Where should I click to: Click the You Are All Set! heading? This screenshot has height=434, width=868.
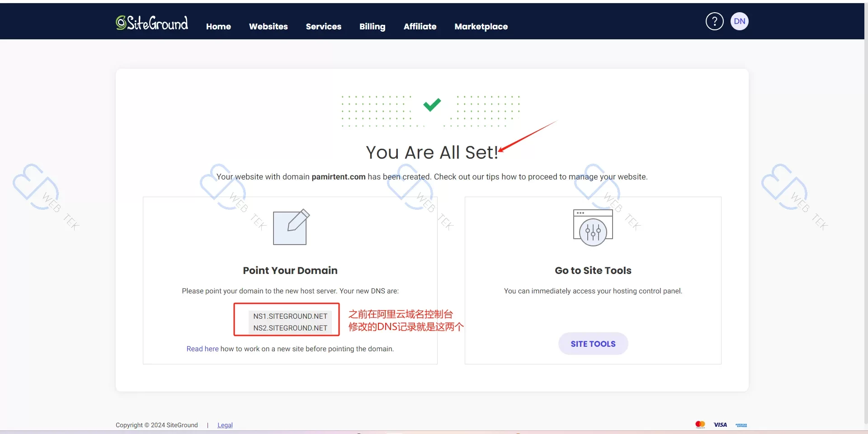pos(432,152)
